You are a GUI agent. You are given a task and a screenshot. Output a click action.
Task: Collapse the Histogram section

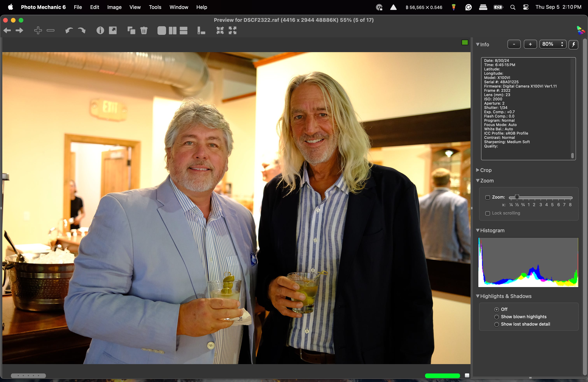(x=478, y=230)
